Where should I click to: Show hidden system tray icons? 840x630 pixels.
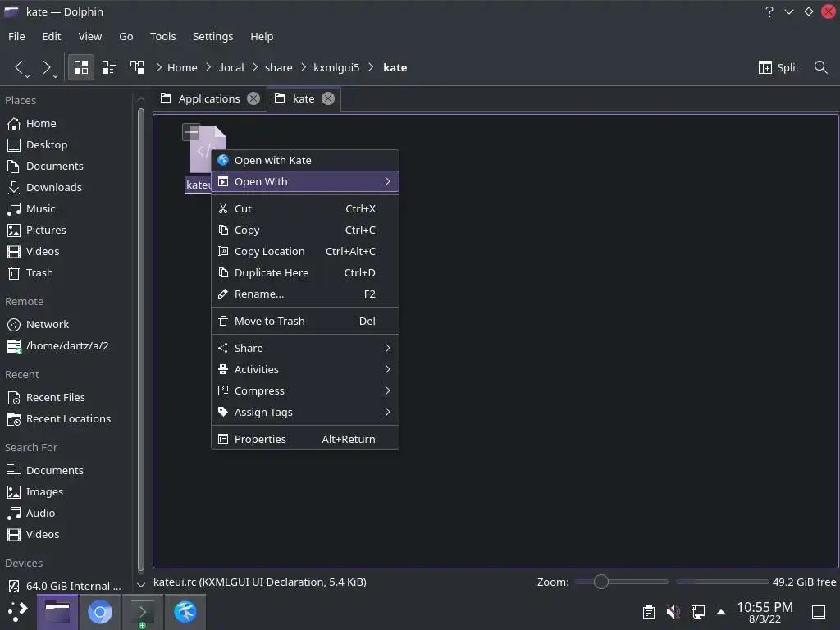click(721, 612)
